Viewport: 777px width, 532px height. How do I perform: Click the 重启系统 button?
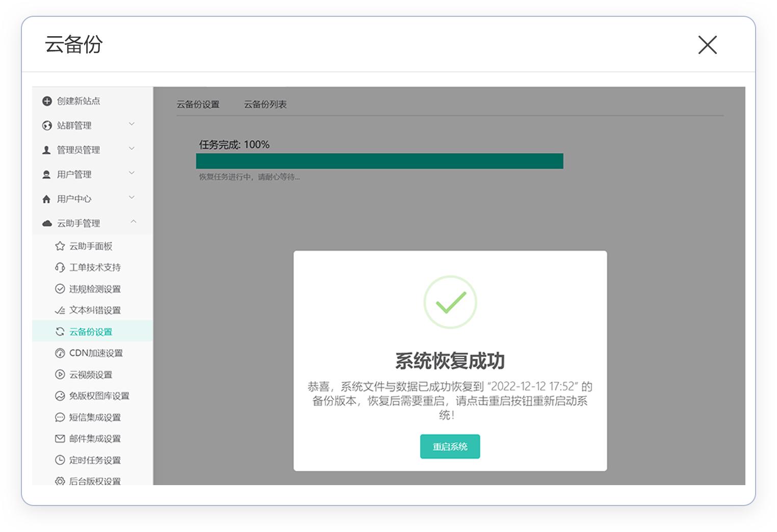pos(450,446)
